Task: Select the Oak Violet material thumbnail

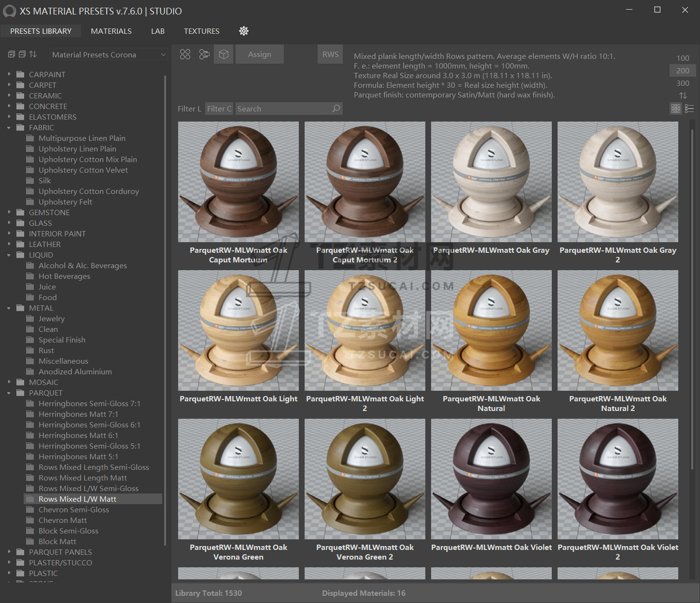Action: click(491, 479)
